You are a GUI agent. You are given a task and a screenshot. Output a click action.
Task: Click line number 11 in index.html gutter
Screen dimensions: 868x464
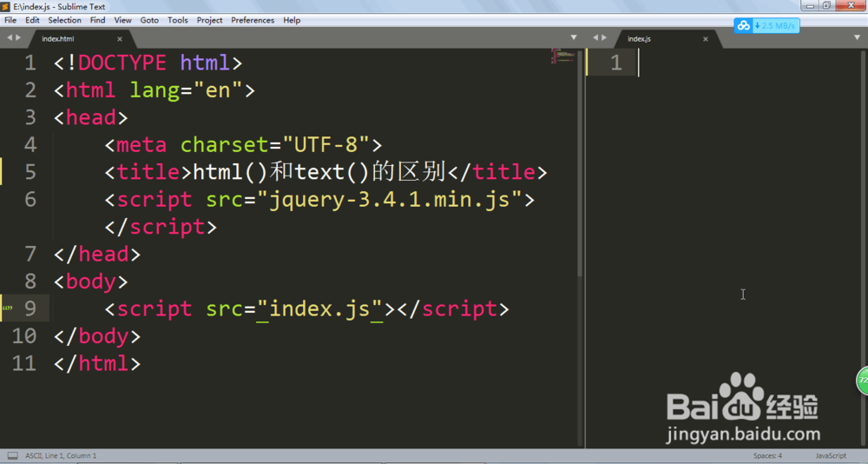click(x=24, y=363)
